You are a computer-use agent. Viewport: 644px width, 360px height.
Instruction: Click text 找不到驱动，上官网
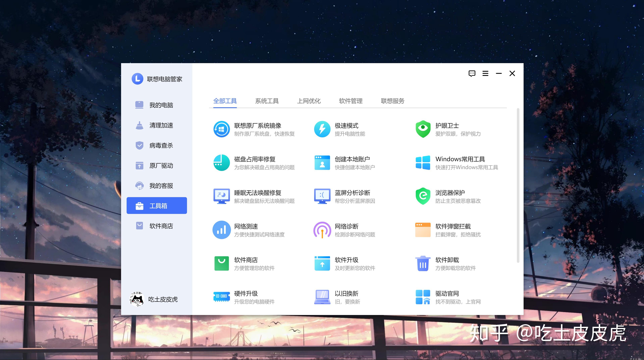pos(458,301)
